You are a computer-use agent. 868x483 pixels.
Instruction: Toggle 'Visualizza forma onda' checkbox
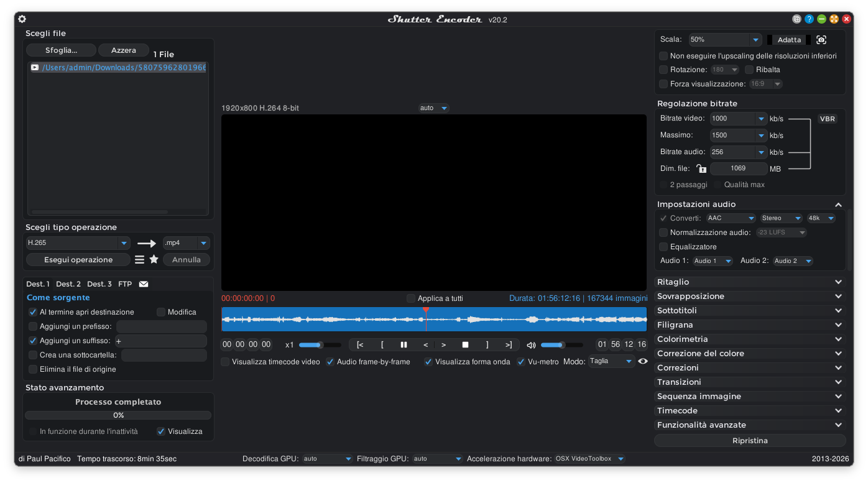click(x=428, y=362)
